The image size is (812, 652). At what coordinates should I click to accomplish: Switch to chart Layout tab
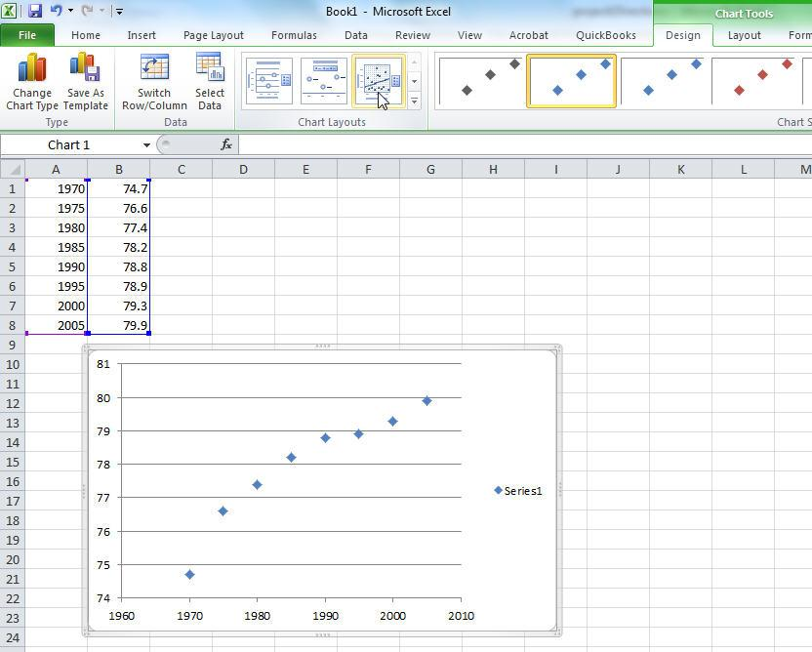click(744, 35)
